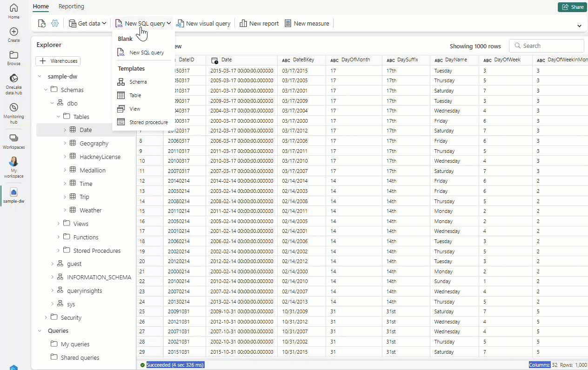This screenshot has width=588, height=370.
Task: Open the Get data dropdown
Action: click(88, 23)
